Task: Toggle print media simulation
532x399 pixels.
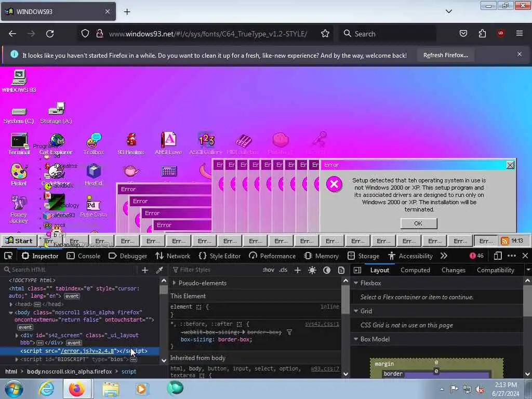Action: (341, 270)
